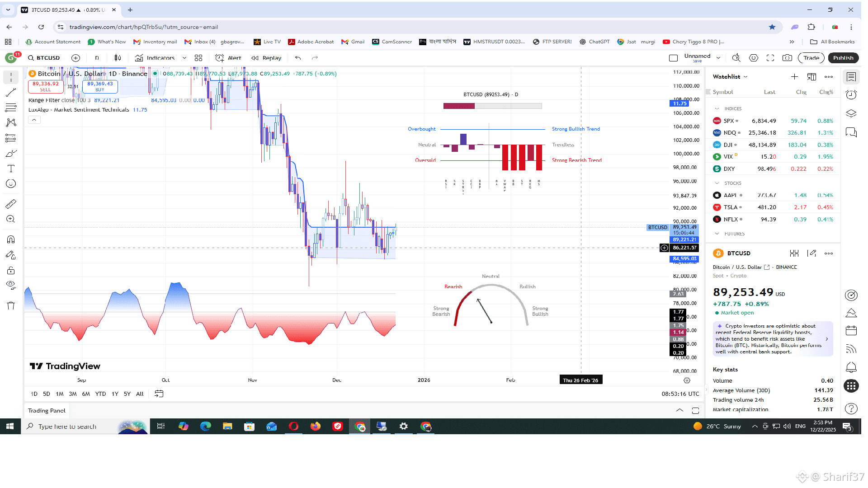Screen dimensions: 868x488
Task: Select the crosshair cursor tool
Action: (x=11, y=77)
